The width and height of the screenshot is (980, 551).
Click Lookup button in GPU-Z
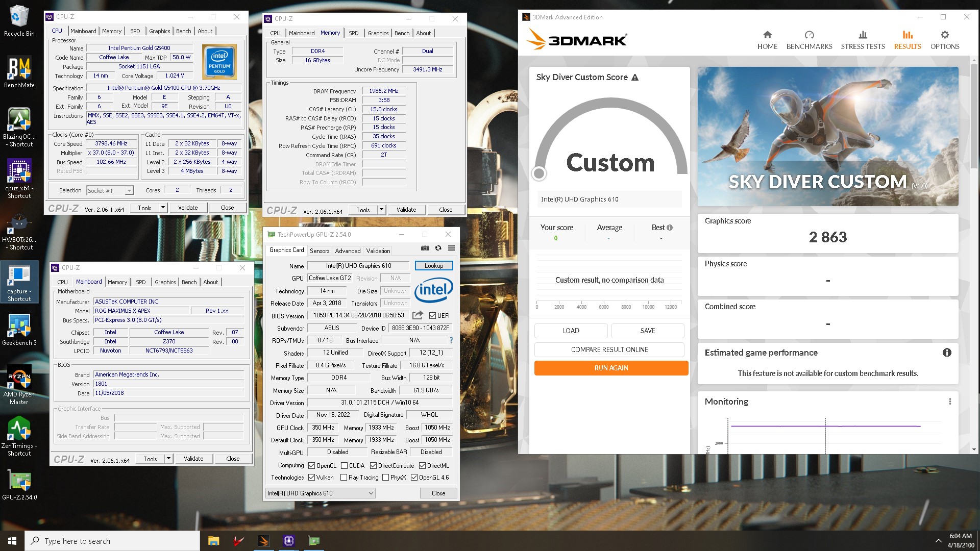(434, 266)
